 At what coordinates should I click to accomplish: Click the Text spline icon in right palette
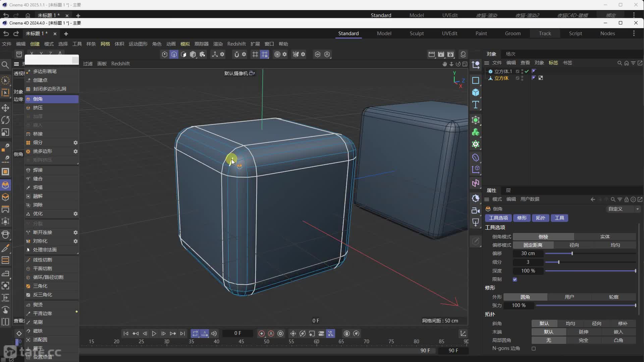[476, 105]
